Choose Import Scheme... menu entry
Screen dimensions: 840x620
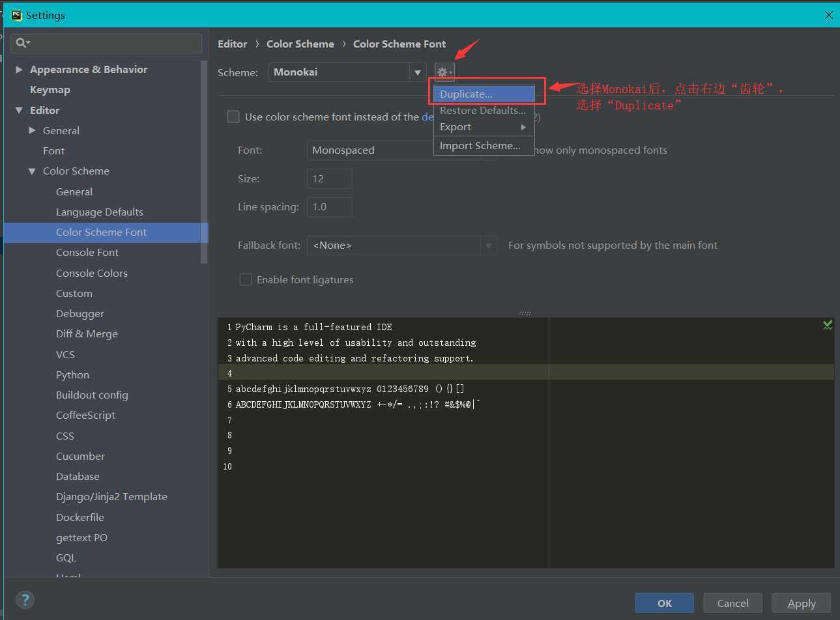tap(480, 146)
